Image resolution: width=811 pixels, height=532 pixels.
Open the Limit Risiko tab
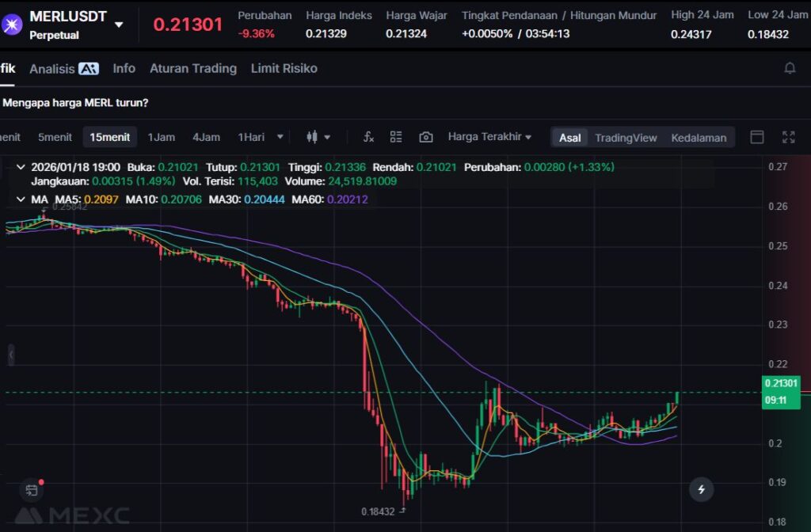tap(284, 68)
